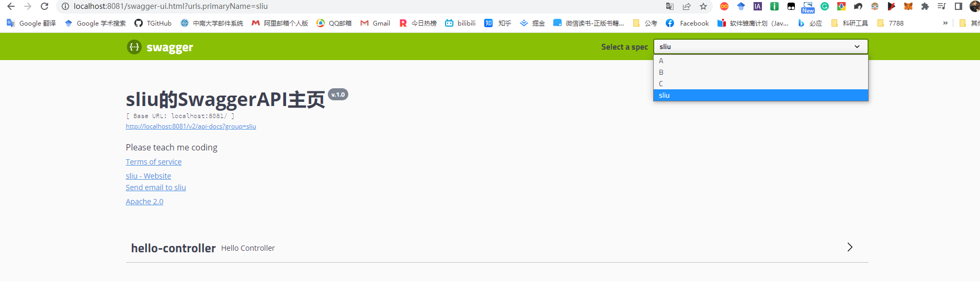Open the red infinity extension icon
980x281 pixels.
724,6
